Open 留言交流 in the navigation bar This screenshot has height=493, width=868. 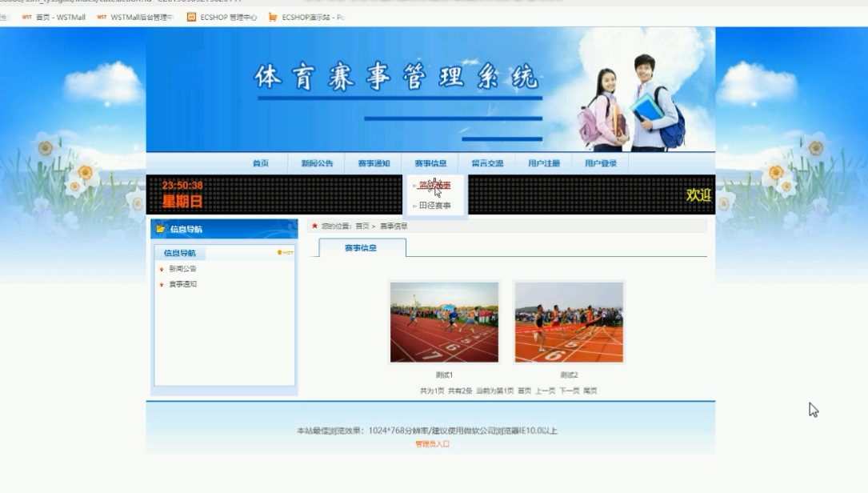pyautogui.click(x=487, y=163)
